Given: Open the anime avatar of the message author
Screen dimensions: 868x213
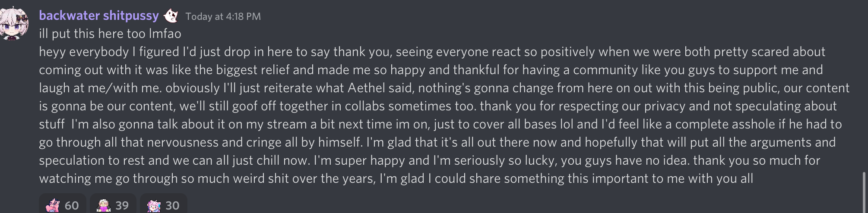Looking at the screenshot, I should [x=14, y=22].
